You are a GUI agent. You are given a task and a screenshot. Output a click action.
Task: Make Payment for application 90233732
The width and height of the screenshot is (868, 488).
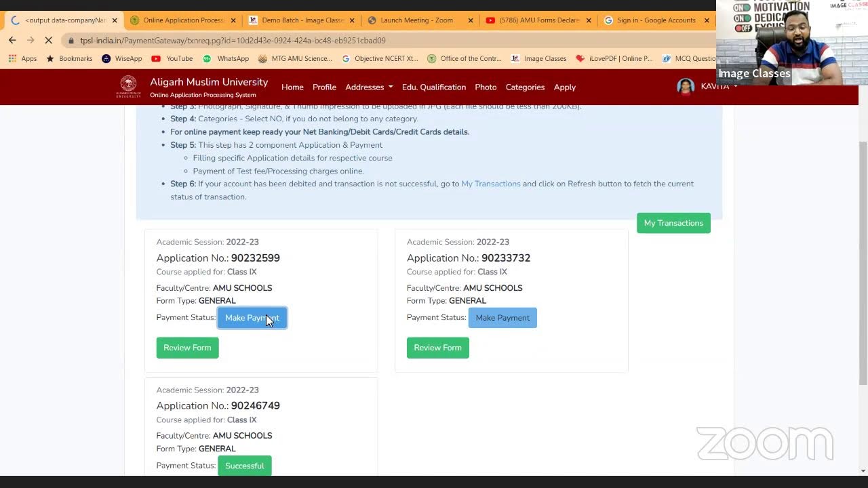tap(502, 318)
